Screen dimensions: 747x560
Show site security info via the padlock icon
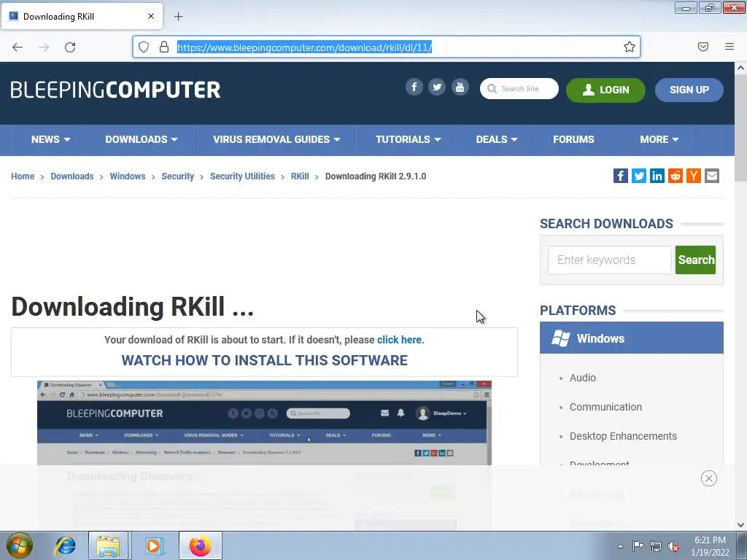pos(164,47)
